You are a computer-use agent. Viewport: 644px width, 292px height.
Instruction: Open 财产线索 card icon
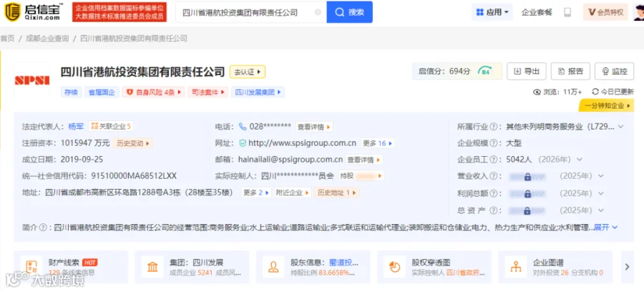(31, 266)
